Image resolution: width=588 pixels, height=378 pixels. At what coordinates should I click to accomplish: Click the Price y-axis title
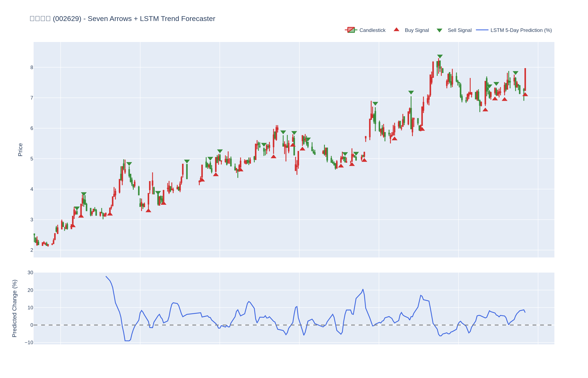click(20, 150)
